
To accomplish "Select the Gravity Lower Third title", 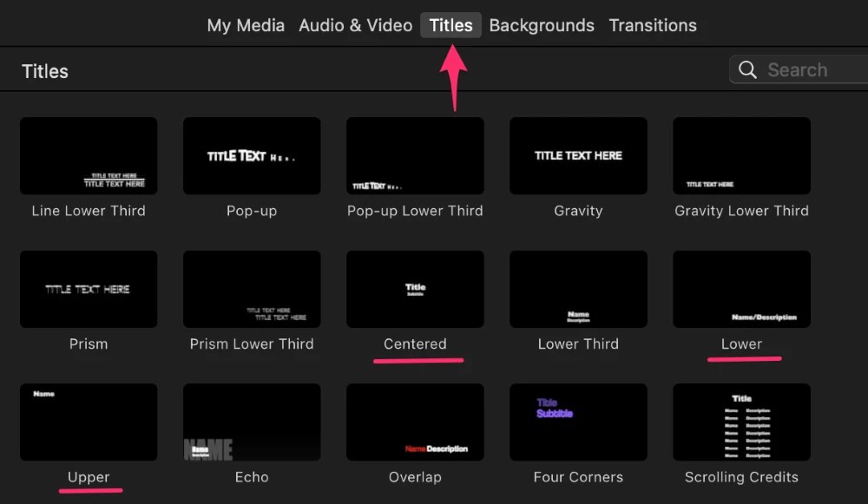I will 741,155.
